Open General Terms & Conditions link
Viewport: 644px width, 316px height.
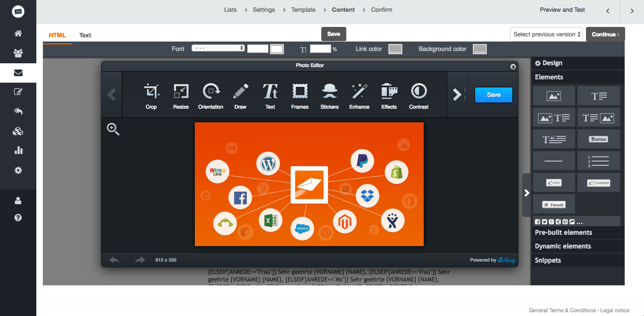(562, 310)
